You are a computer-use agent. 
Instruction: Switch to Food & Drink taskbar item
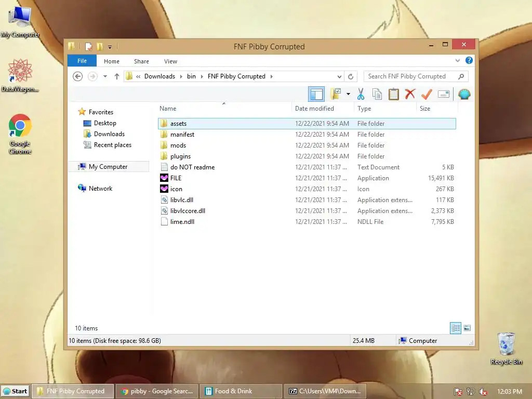241,391
